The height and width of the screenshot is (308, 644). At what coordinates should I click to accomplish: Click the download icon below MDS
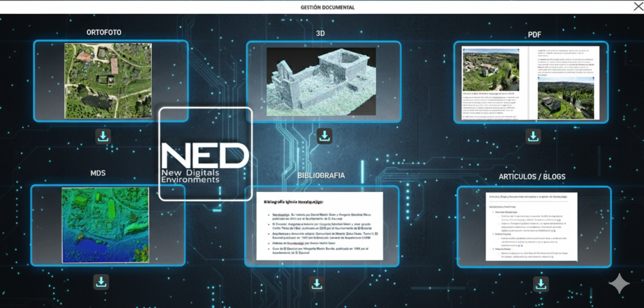point(101,281)
